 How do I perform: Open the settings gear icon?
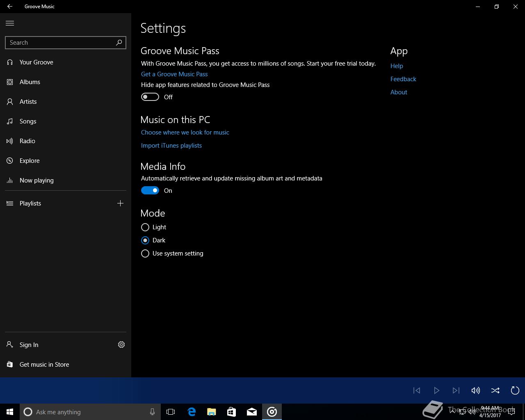[x=121, y=345]
